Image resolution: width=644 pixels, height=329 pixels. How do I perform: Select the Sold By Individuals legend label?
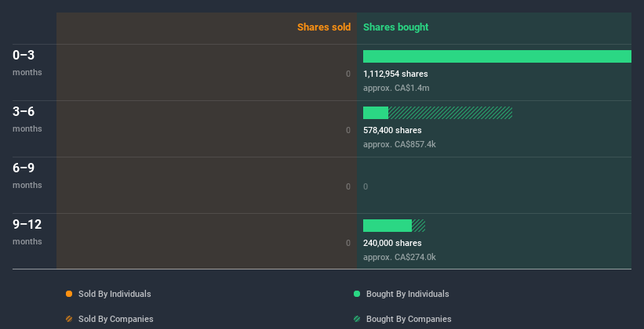115,294
